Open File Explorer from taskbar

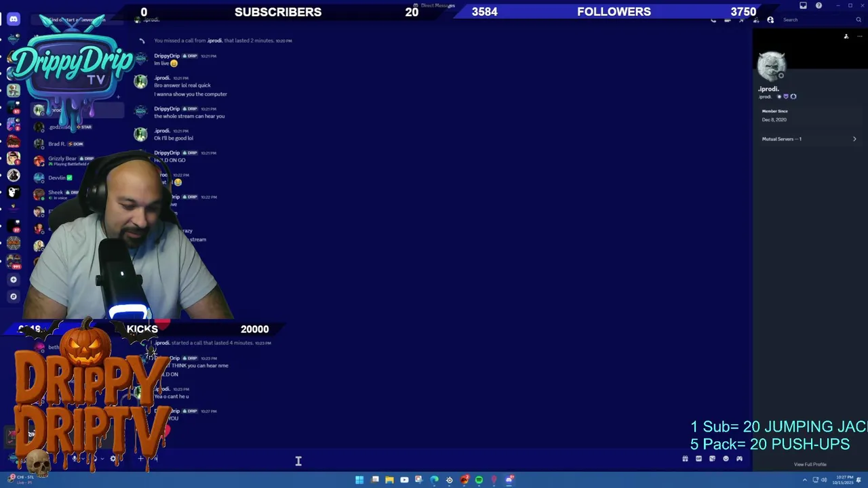(389, 480)
